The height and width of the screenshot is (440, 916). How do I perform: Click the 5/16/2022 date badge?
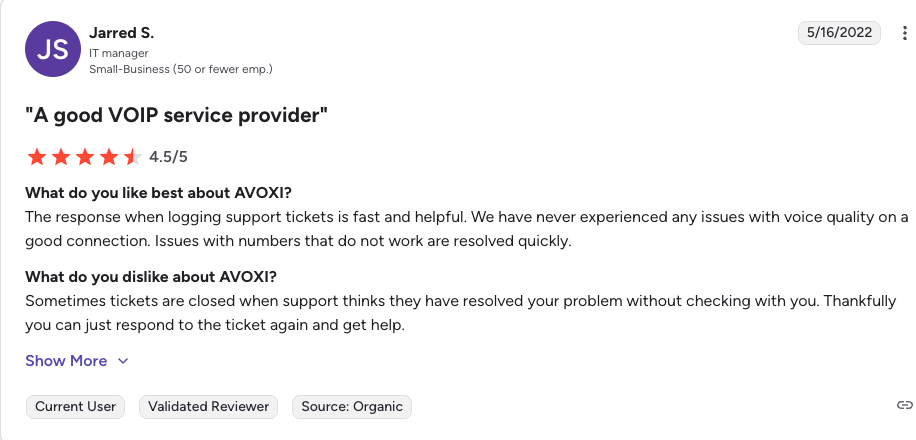[840, 33]
